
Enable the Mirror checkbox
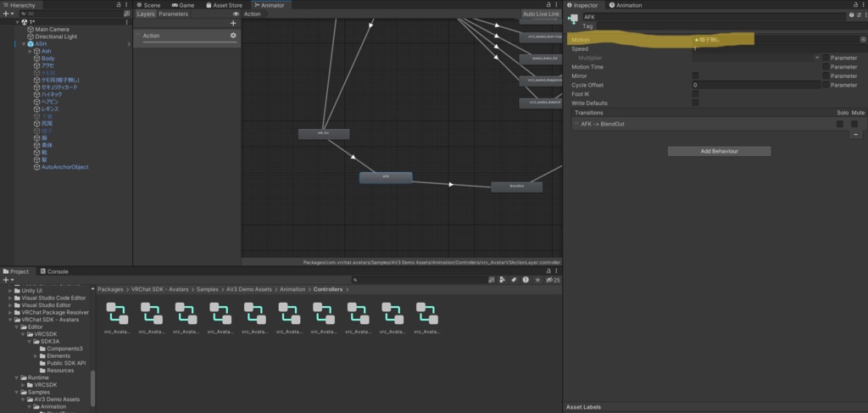tap(695, 75)
